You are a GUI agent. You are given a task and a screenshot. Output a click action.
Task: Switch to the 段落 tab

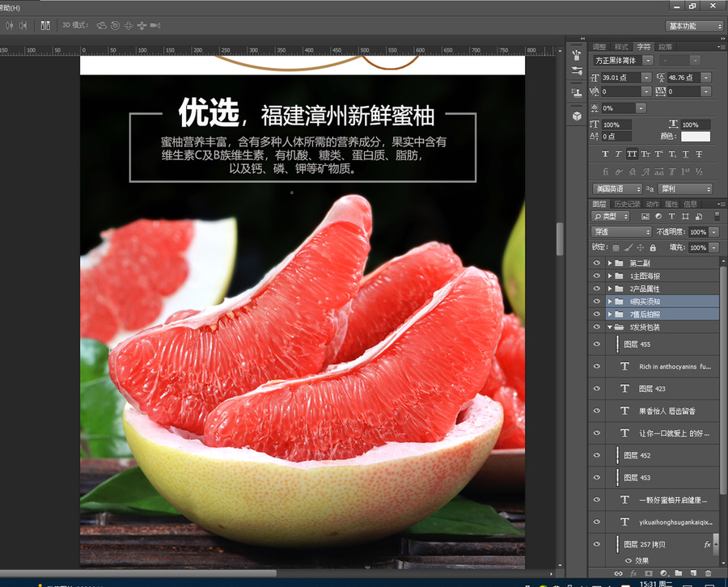(x=666, y=47)
